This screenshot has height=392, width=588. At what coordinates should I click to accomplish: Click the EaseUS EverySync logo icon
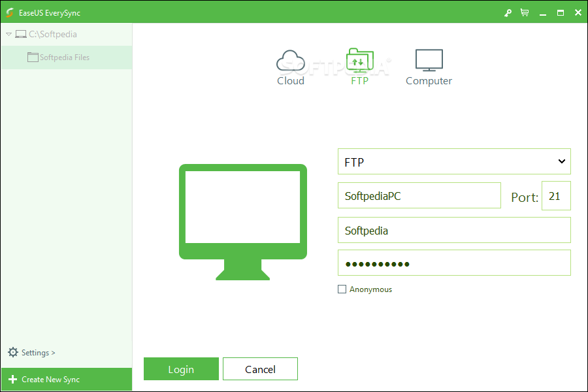10,13
